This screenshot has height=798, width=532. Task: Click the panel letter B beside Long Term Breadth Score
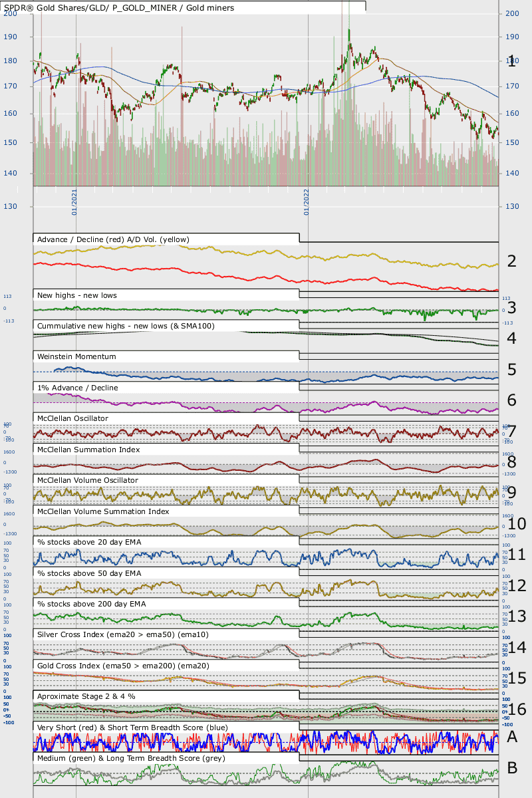(512, 768)
